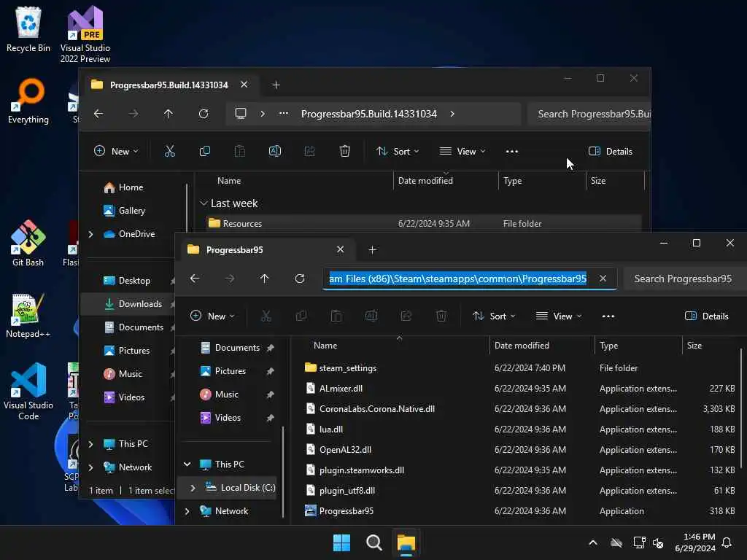747x560 pixels.
Task: Expand Local Disk (C:) tree node
Action: click(193, 488)
